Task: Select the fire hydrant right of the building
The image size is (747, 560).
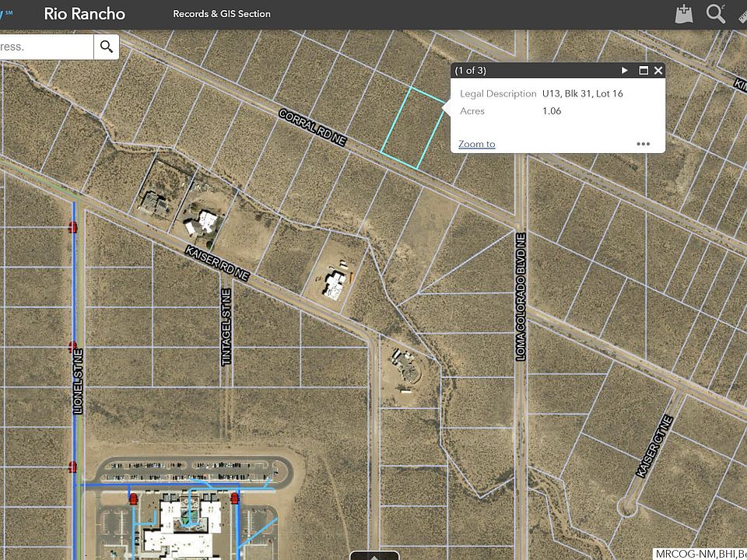Action: (234, 499)
